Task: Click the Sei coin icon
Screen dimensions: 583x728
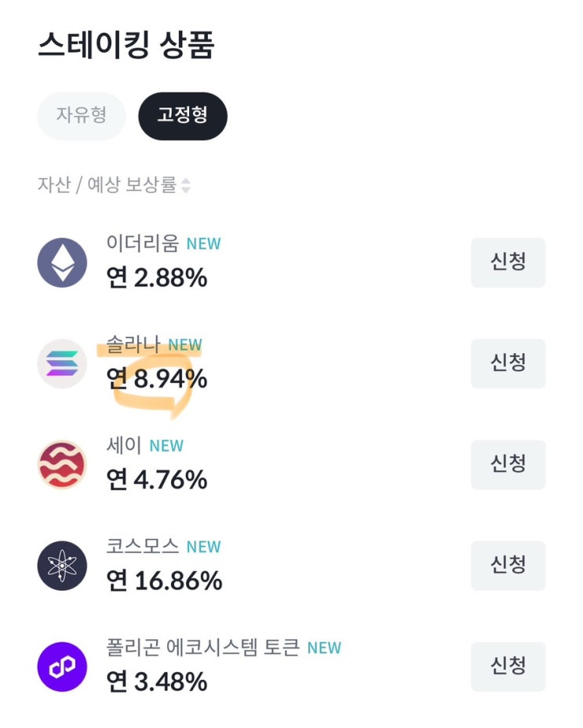Action: click(x=62, y=464)
